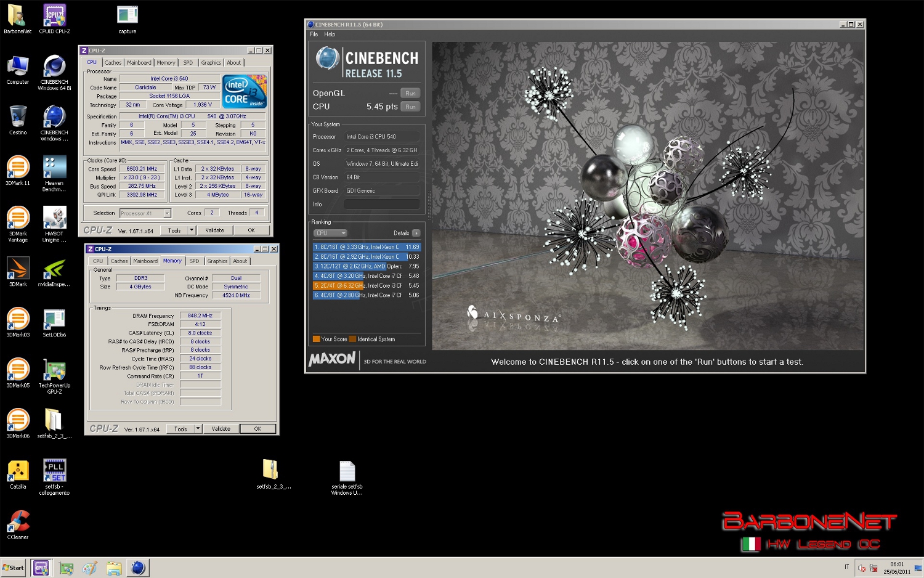Image resolution: width=924 pixels, height=578 pixels.
Task: Open the capture desktop icon
Action: tap(128, 19)
